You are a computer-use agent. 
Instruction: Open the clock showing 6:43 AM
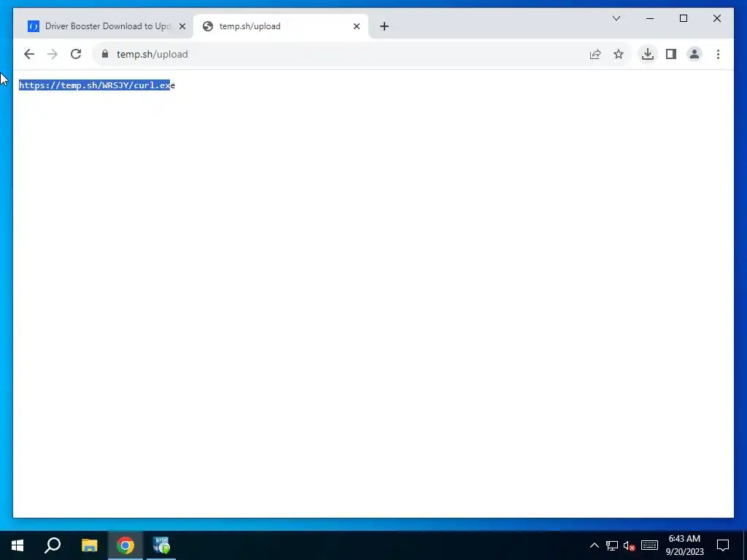(684, 545)
